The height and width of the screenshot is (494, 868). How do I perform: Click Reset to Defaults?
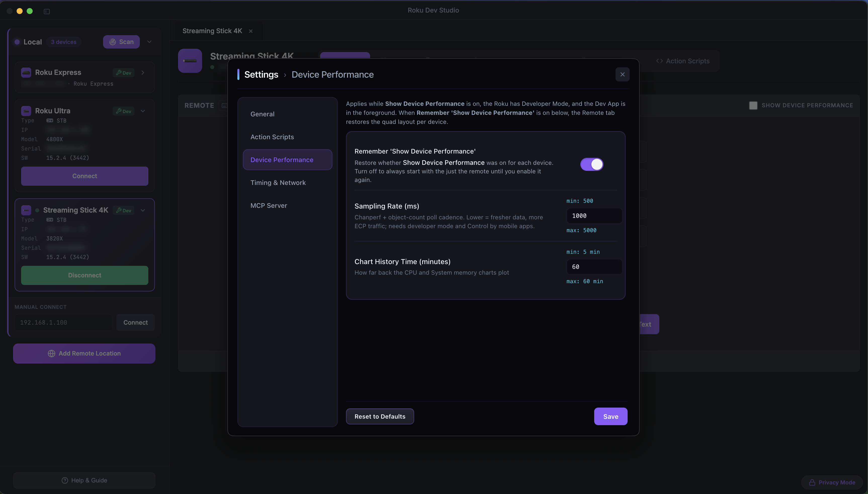coord(380,416)
